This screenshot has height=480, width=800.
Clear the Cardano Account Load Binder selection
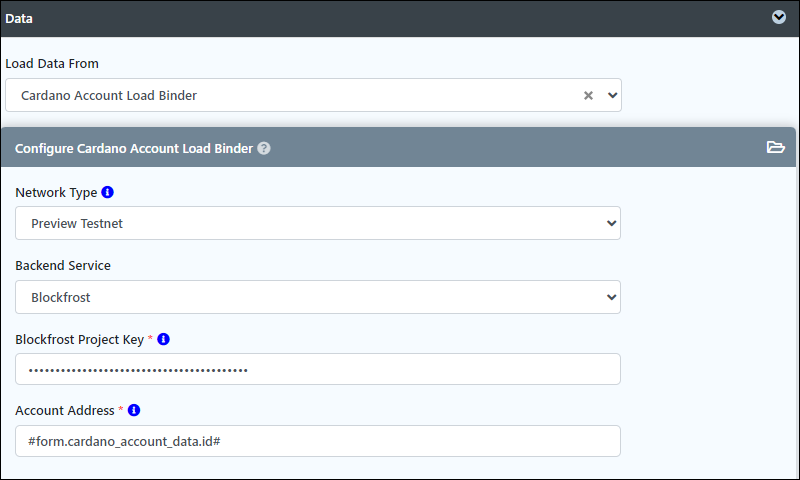(588, 95)
